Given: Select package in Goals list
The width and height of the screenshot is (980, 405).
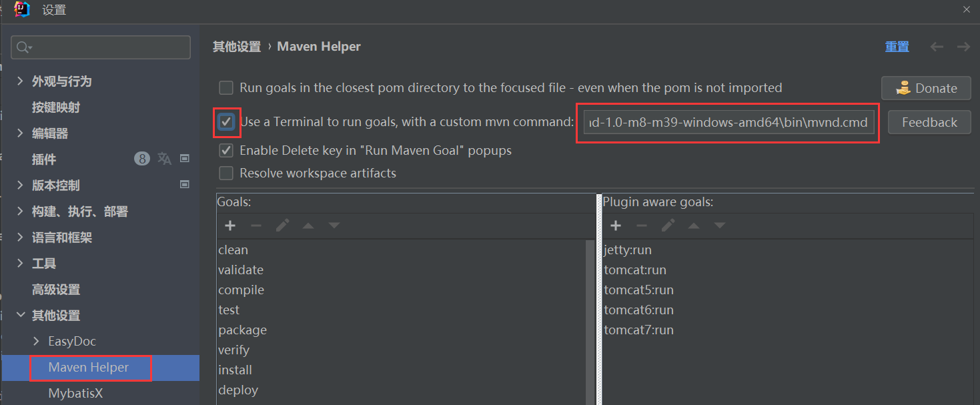Looking at the screenshot, I should pyautogui.click(x=242, y=330).
